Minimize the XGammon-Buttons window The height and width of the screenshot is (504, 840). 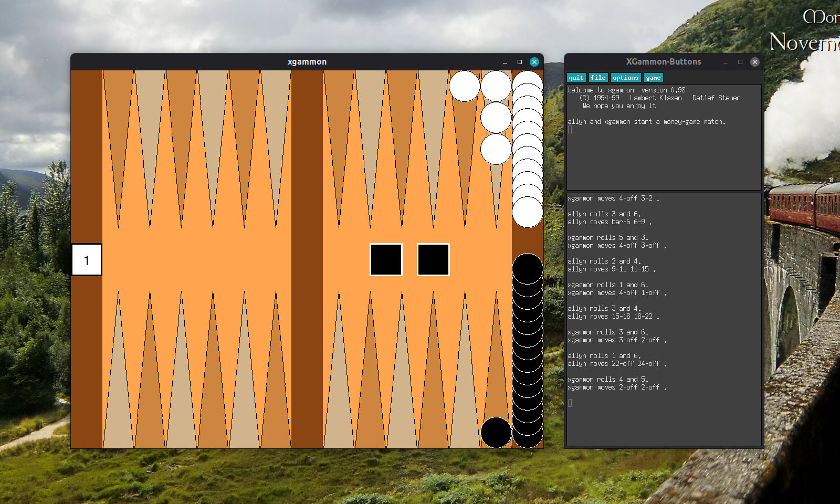[726, 62]
